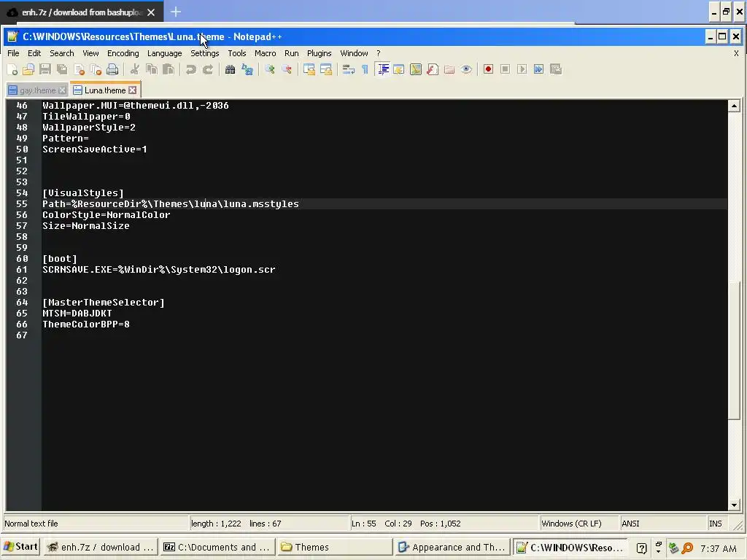Viewport: 747px width, 560px height.
Task: Click the Paste toolbar icon
Action: point(169,69)
